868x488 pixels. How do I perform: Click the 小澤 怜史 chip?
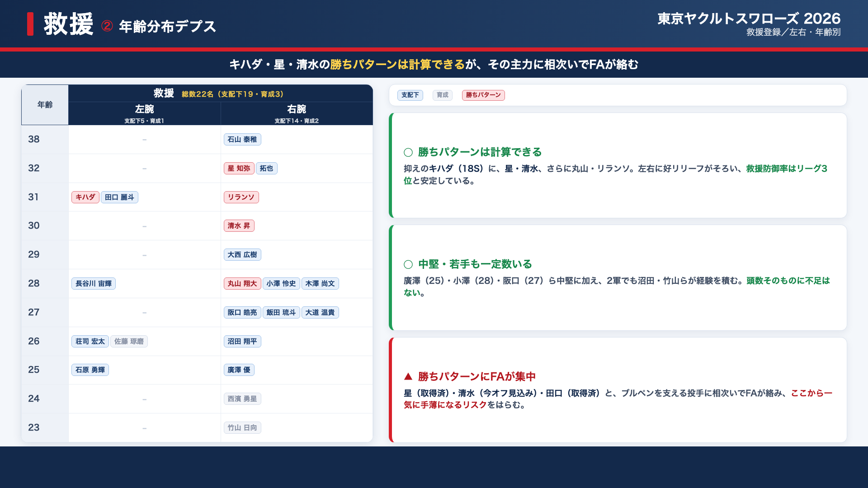pyautogui.click(x=281, y=284)
